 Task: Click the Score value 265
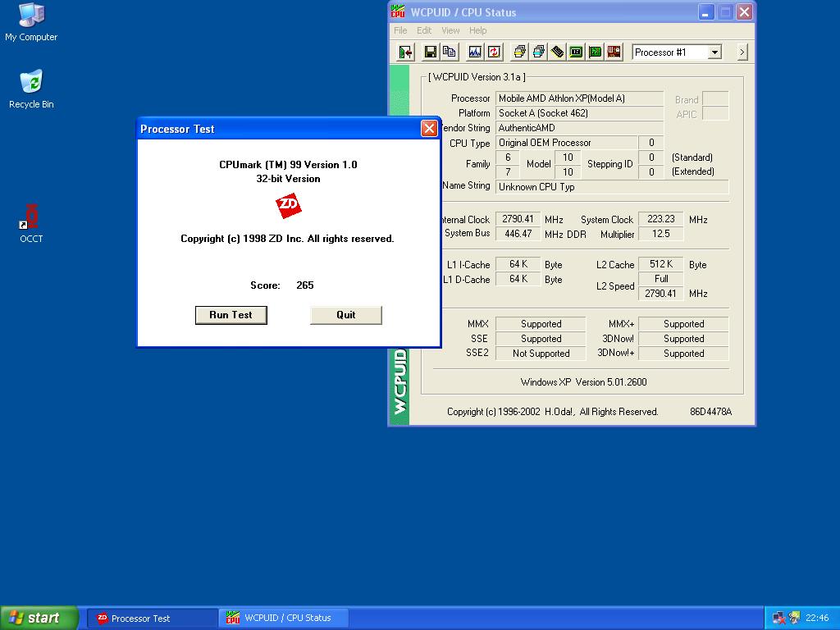(x=305, y=285)
